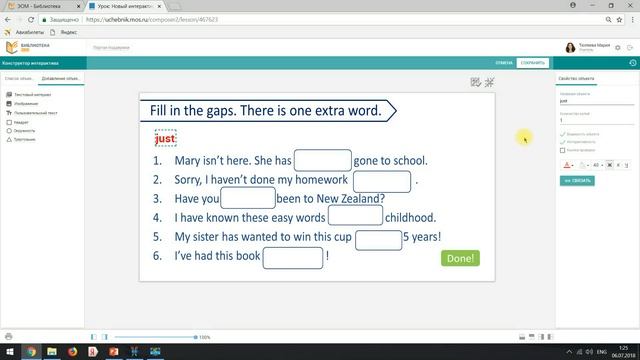Toggle the object visibility checkmark
Screen dimensions: 640x360
pos(562,134)
